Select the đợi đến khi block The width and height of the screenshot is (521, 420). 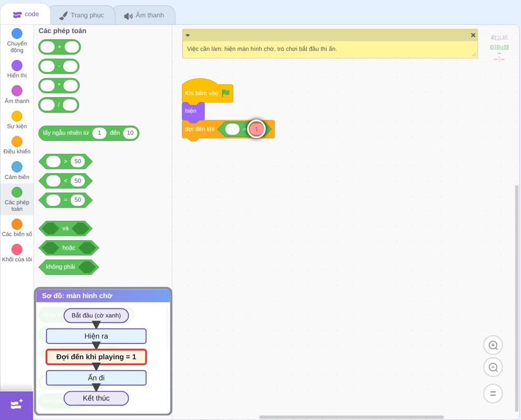(200, 129)
